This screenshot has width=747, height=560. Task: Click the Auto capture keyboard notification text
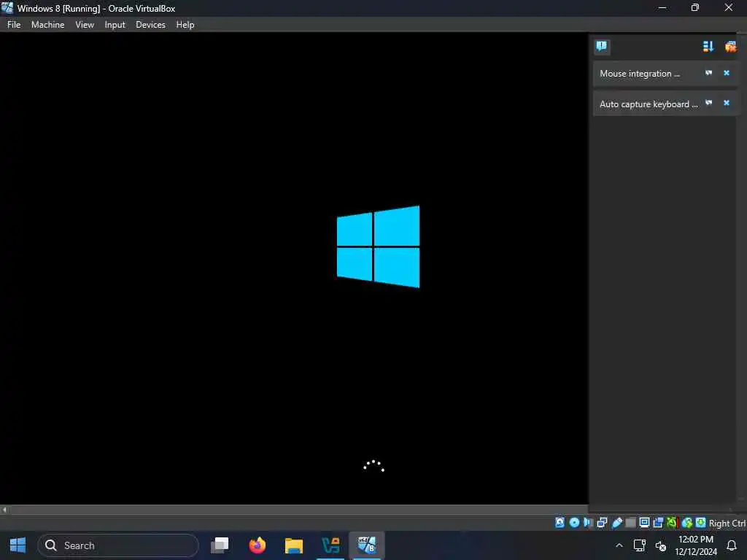coord(649,104)
